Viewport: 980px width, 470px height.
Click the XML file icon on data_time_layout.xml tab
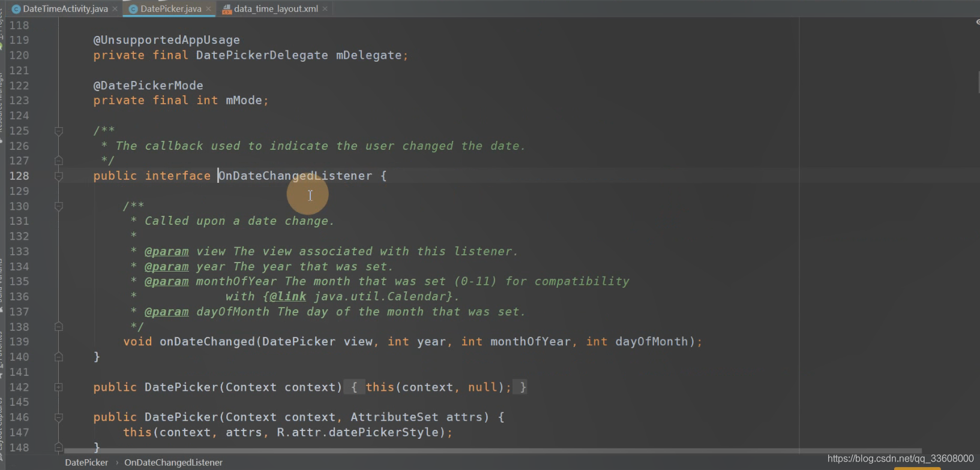(227, 9)
